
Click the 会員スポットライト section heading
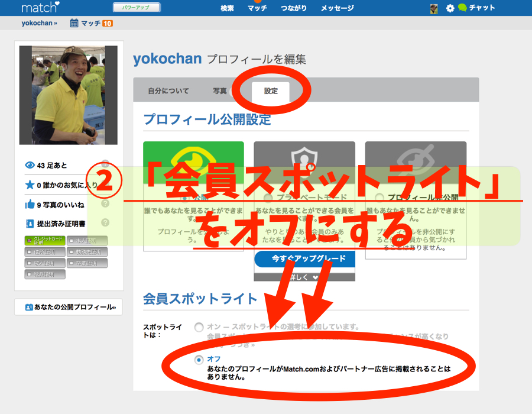click(200, 299)
